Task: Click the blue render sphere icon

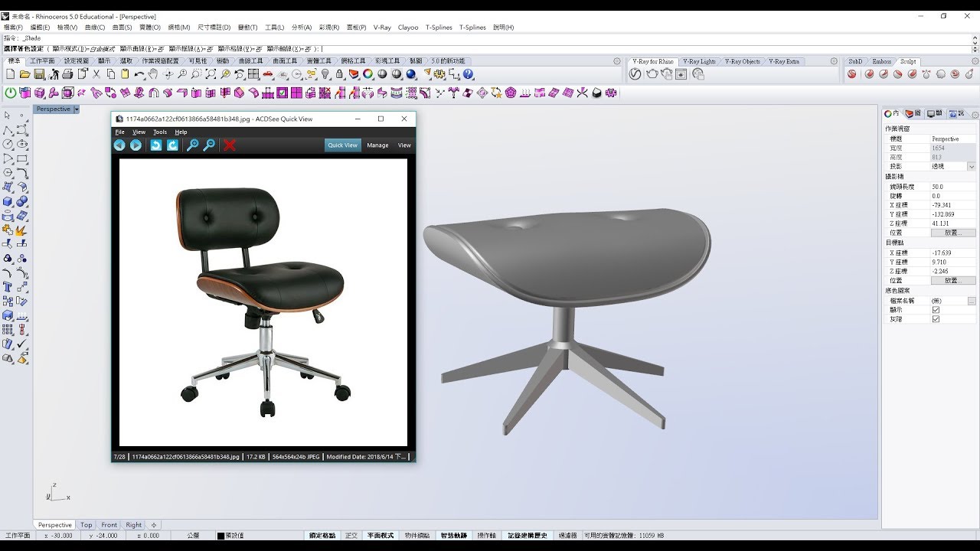Action: 411,74
